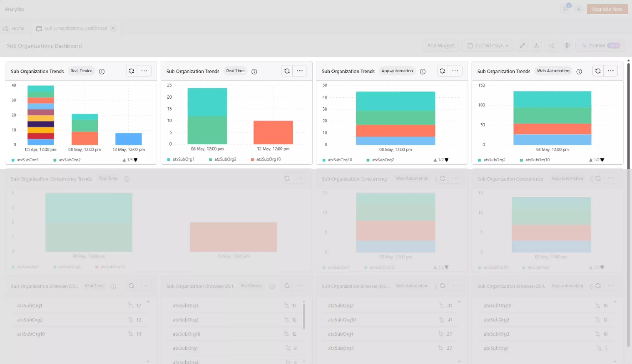Screen dimensions: 632x364
Task: Click the download dashboard icon
Action: click(536, 46)
